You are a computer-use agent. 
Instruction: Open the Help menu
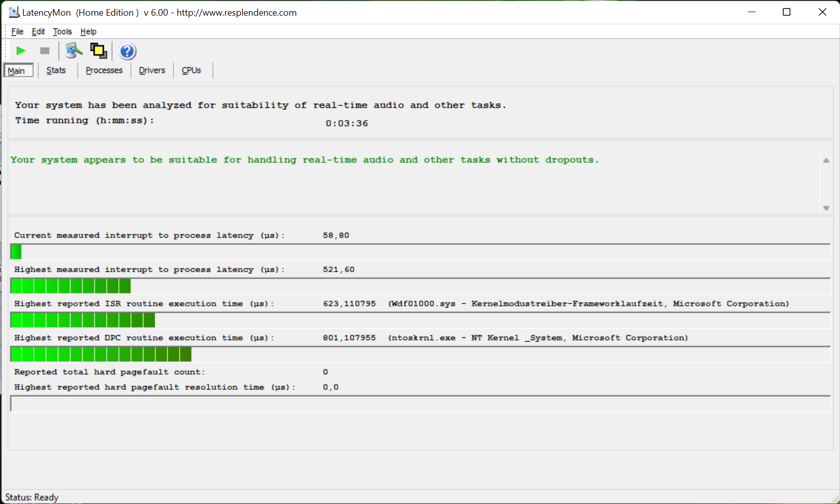(88, 31)
